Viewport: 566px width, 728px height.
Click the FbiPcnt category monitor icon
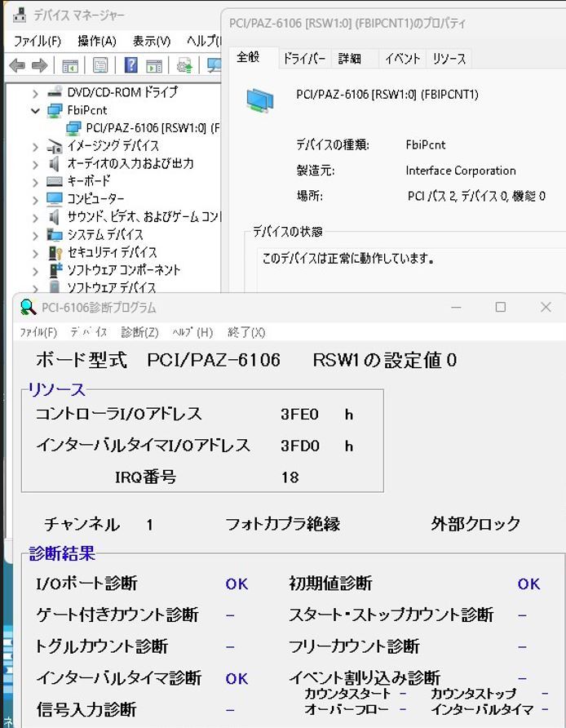(x=55, y=110)
